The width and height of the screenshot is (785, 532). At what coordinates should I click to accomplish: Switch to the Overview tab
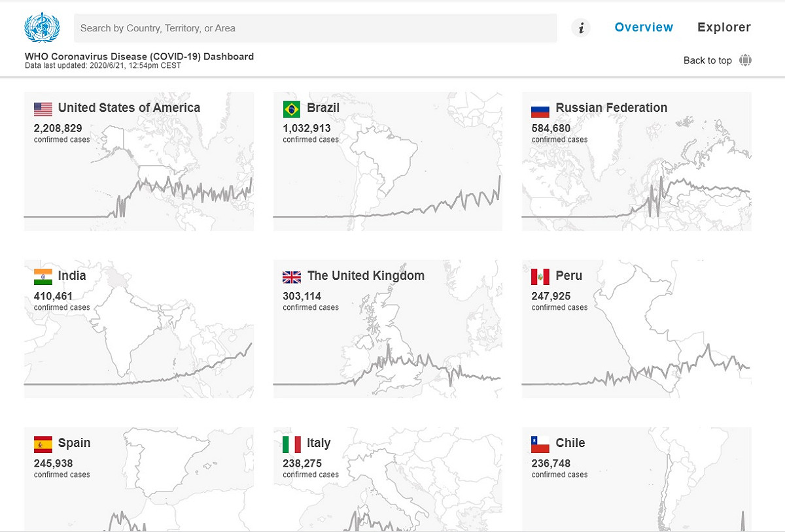(644, 27)
